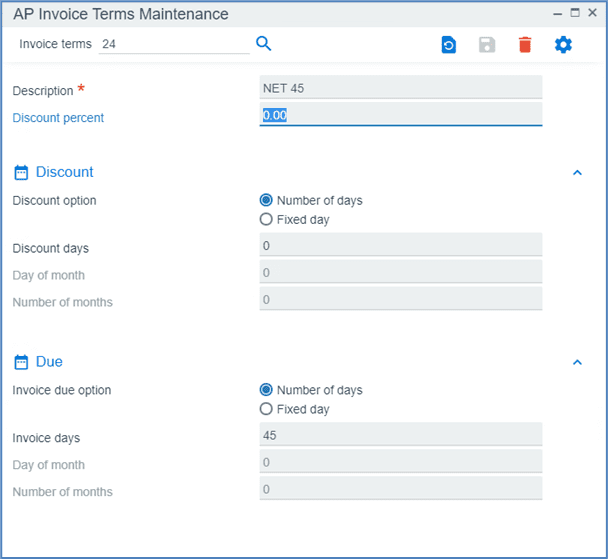Click the AP Invoice Terms Maintenance title
This screenshot has height=559, width=608.
121,14
